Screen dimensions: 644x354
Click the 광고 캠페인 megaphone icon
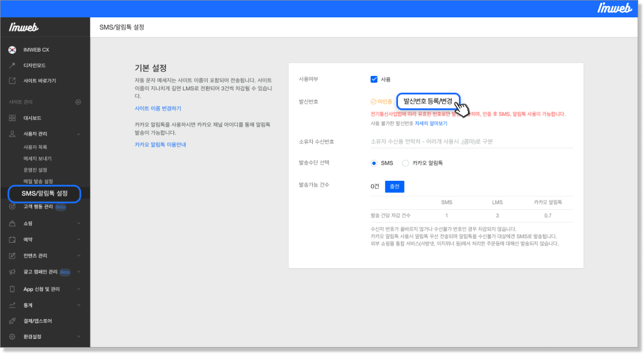point(12,272)
